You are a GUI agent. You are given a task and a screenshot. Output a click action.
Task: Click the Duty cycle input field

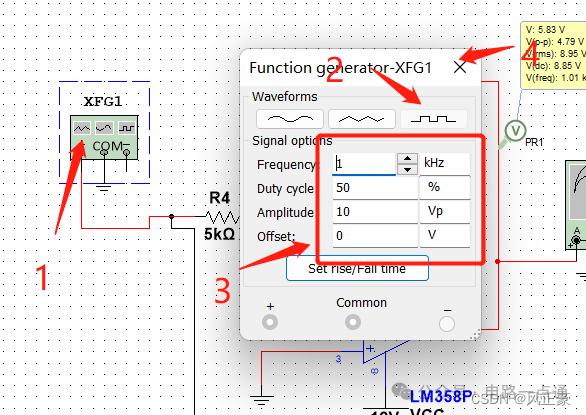375,188
